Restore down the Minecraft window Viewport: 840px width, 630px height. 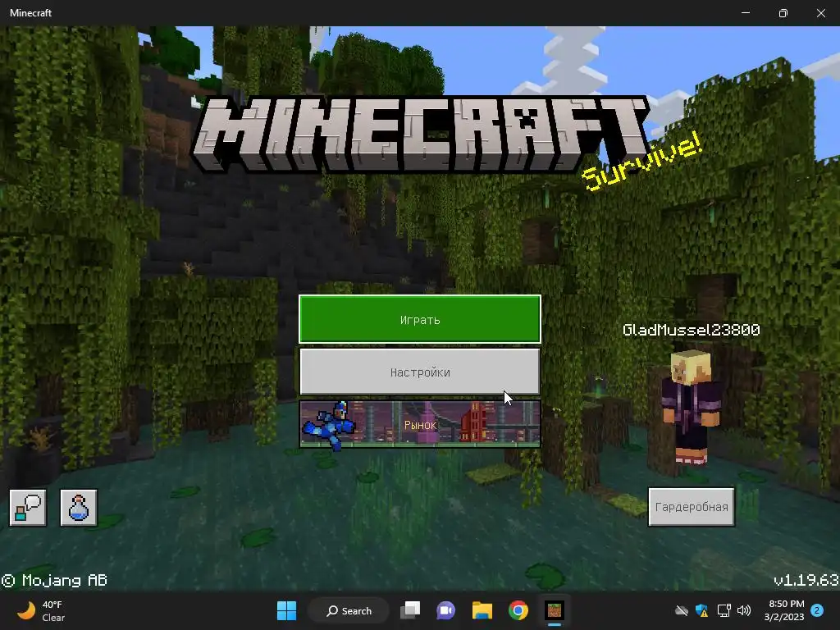pyautogui.click(x=783, y=13)
